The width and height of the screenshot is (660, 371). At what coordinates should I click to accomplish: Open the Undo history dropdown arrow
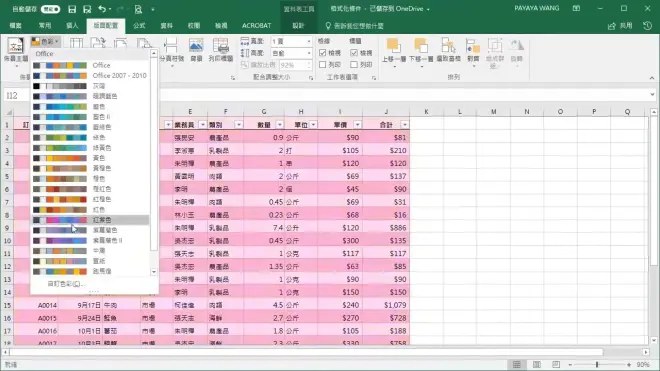pos(110,9)
